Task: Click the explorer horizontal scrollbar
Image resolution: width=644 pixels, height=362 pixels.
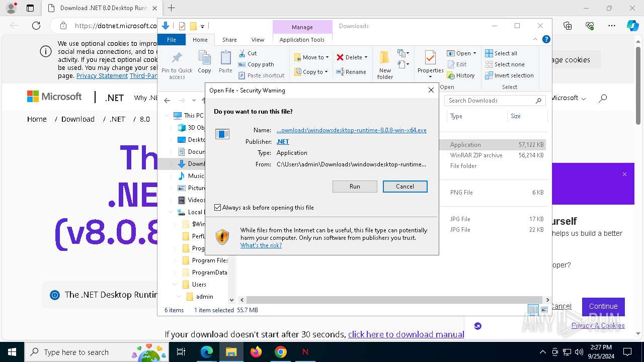Action: tap(394, 300)
